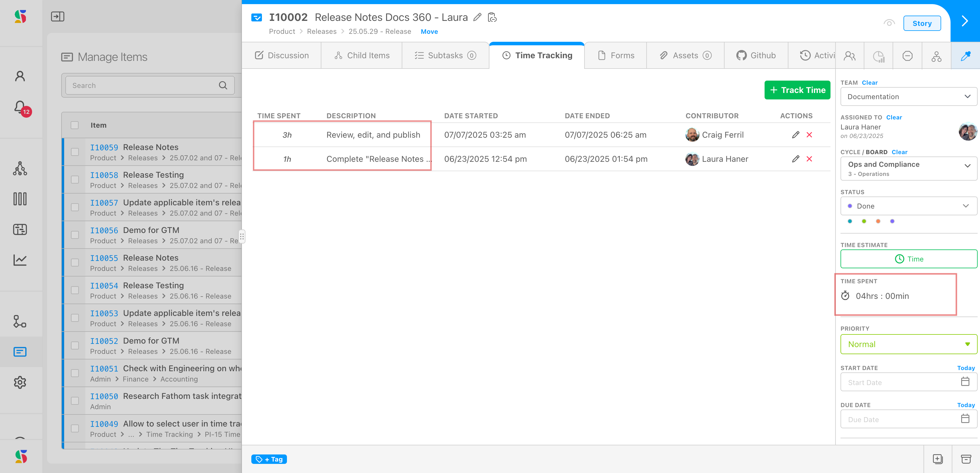Screen dimensions: 980x473
Task: Tick the select-all checkbox beside Item header
Action: (x=74, y=125)
